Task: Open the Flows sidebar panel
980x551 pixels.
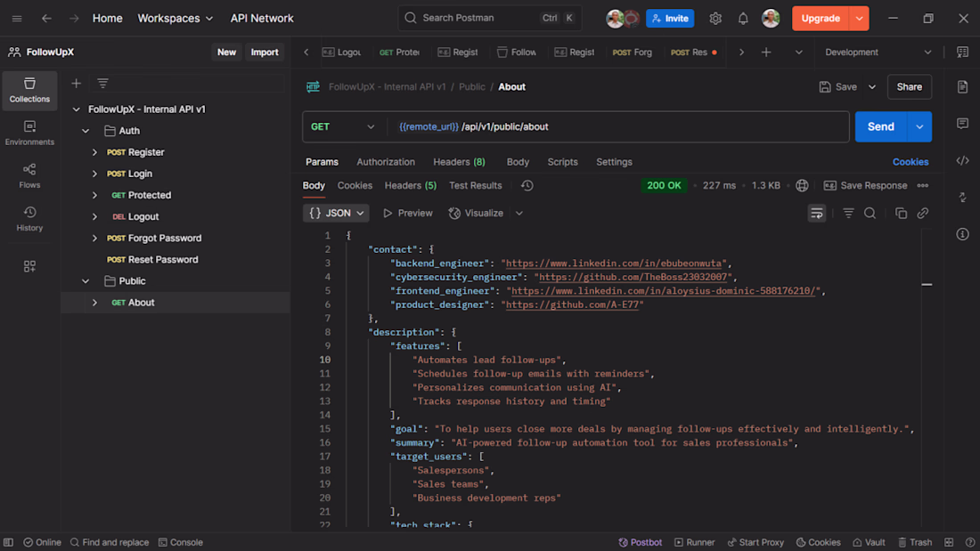Action: click(x=29, y=176)
